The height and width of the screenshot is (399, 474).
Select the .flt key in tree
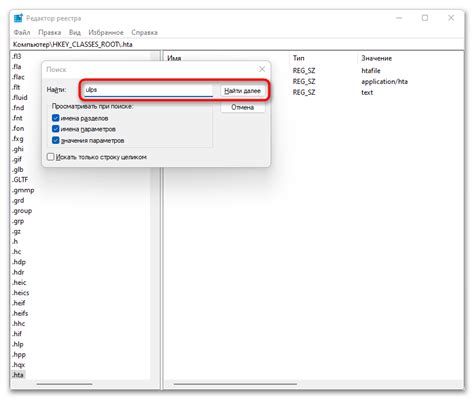pos(16,87)
